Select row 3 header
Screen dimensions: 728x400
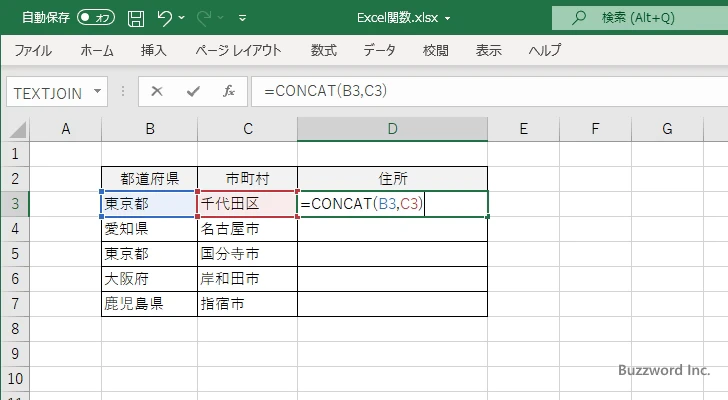(15, 204)
